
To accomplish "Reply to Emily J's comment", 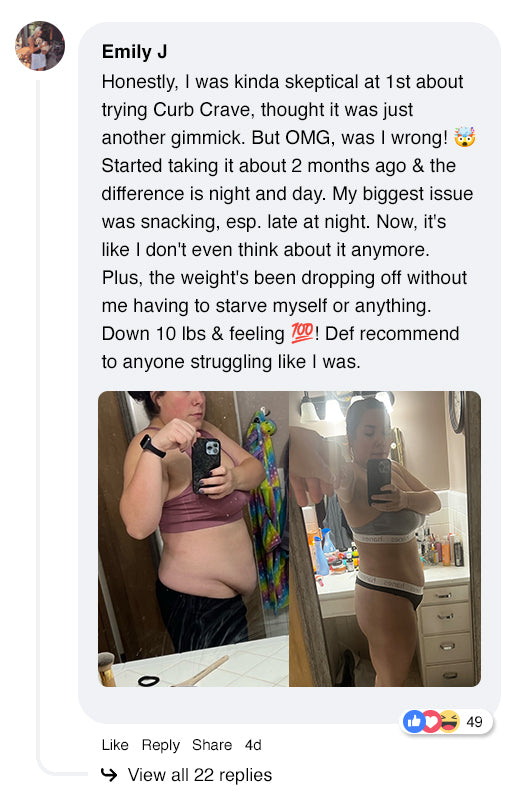I will (x=160, y=745).
